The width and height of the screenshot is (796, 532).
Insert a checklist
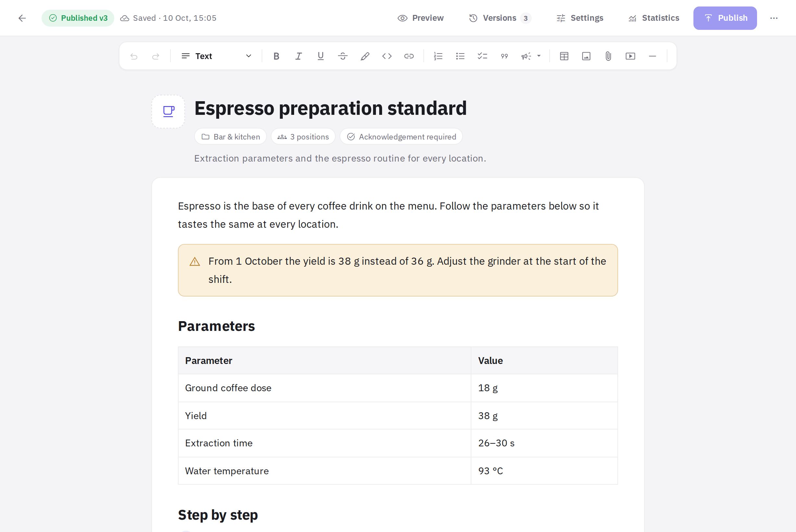(482, 56)
